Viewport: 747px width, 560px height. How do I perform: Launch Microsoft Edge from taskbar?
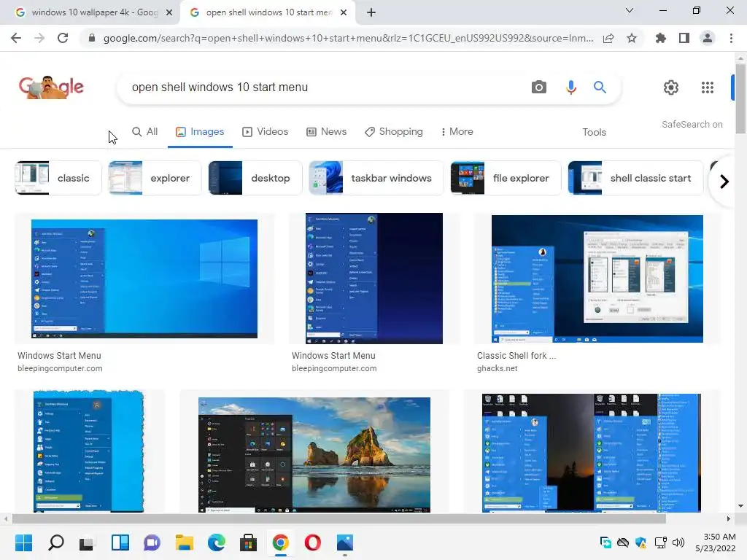(x=217, y=542)
